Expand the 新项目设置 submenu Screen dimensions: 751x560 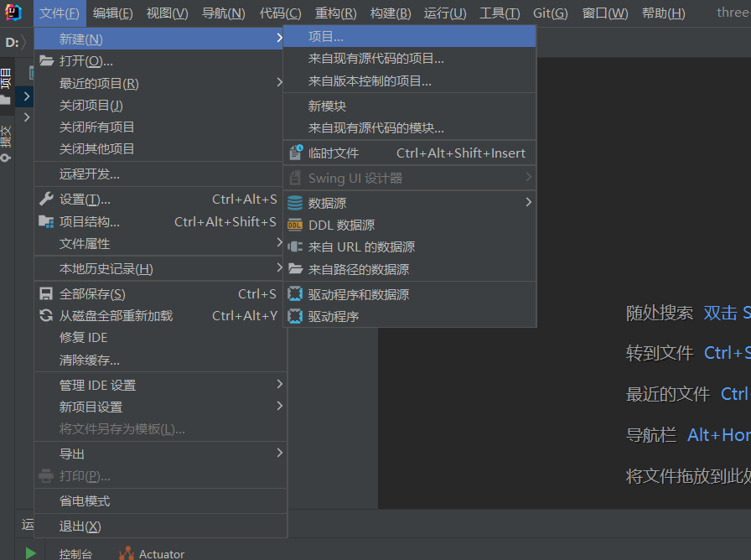pos(159,407)
